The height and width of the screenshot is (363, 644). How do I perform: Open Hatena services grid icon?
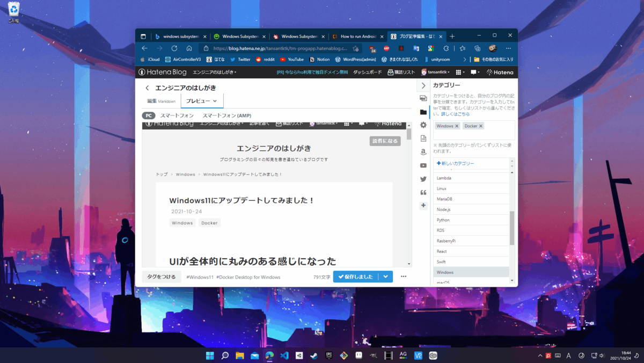pyautogui.click(x=459, y=72)
